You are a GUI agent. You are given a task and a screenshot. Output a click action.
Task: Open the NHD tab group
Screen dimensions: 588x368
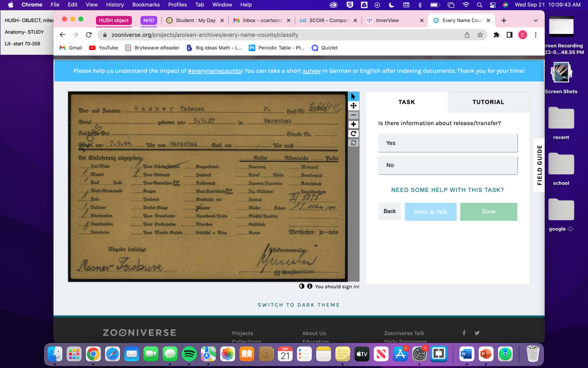[148, 20]
